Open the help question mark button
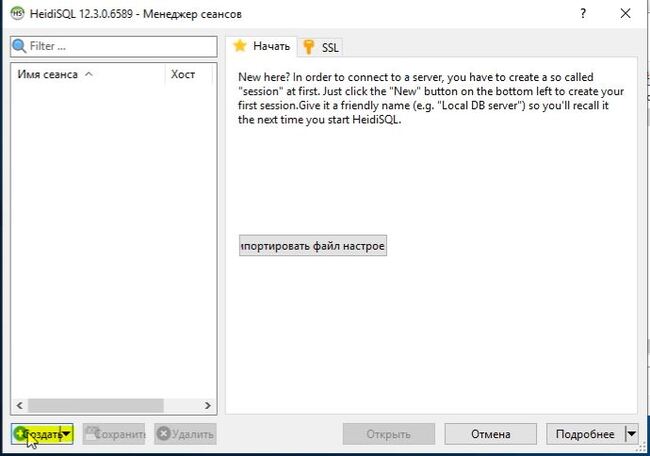 coord(583,13)
